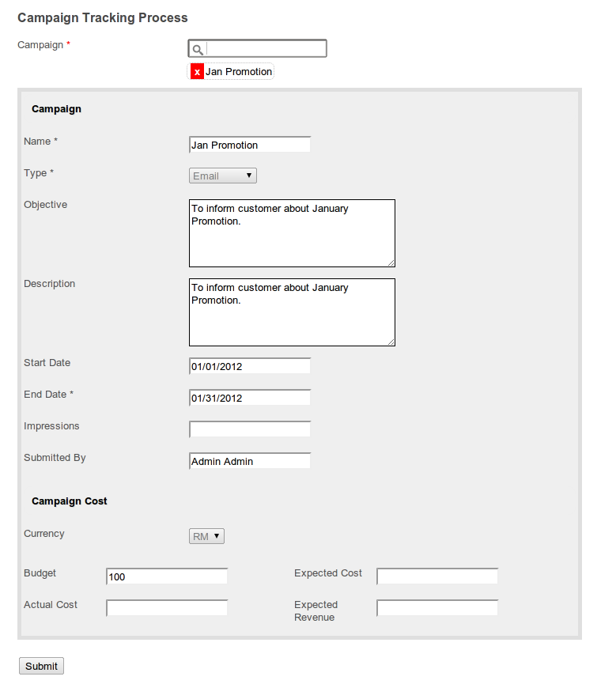616x684 pixels.
Task: Focus the Name text field
Action: point(250,145)
